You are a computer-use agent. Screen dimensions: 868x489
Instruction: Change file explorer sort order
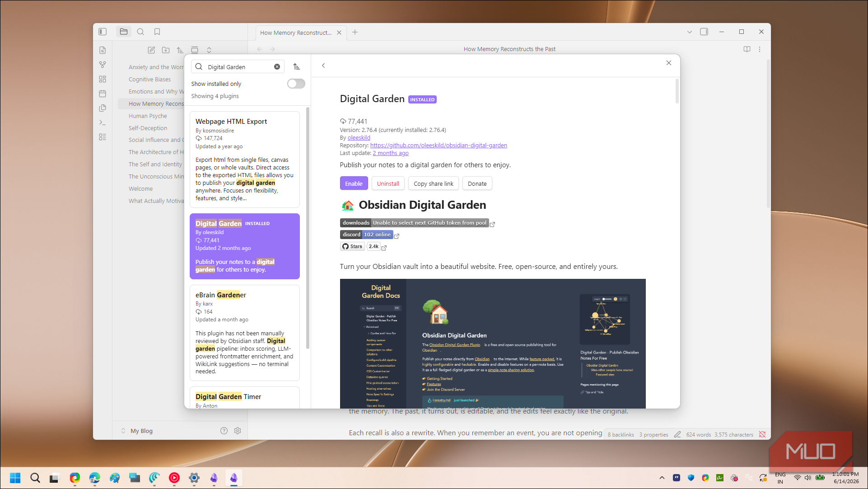pyautogui.click(x=180, y=50)
